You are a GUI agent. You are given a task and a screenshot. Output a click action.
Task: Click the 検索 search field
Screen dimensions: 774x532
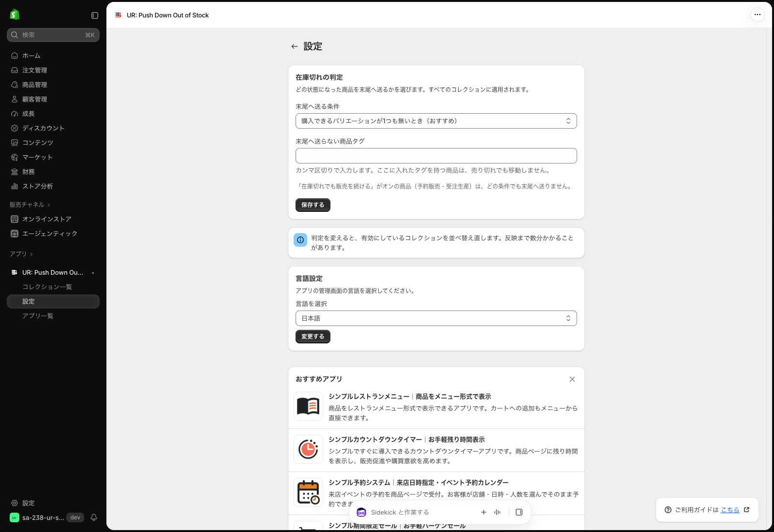click(53, 35)
